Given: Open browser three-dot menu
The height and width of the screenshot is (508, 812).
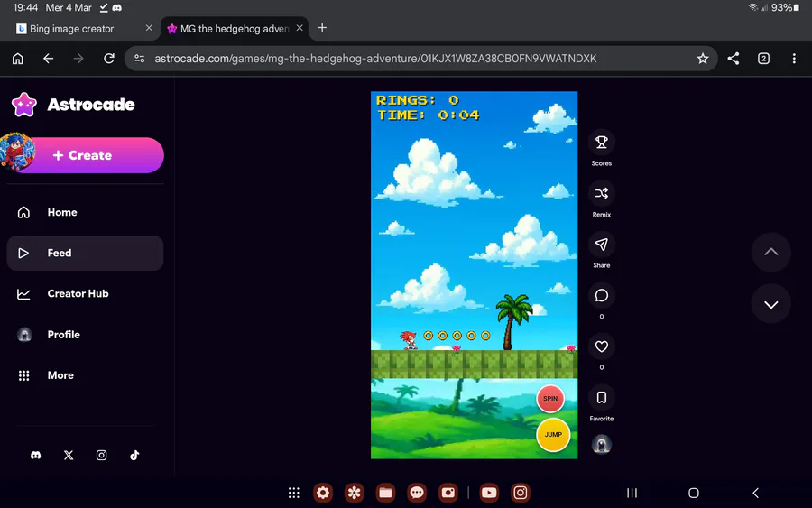Looking at the screenshot, I should [x=794, y=59].
